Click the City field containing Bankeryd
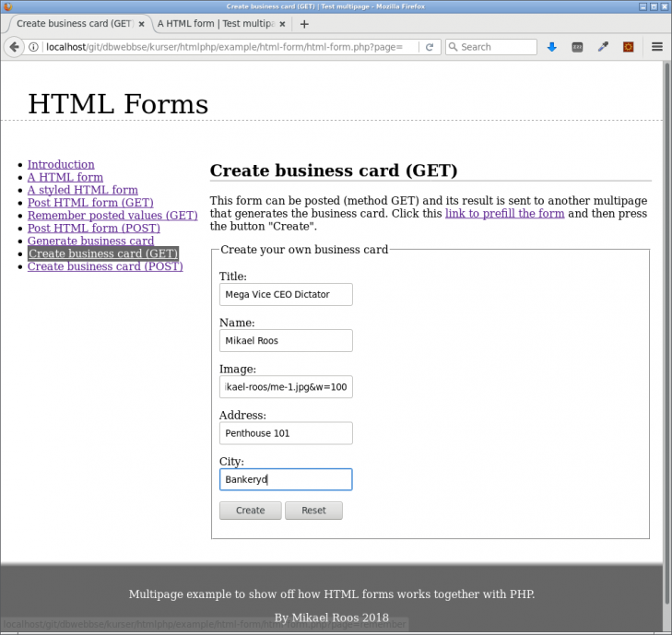Image resolution: width=672 pixels, height=635 pixels. [x=286, y=479]
